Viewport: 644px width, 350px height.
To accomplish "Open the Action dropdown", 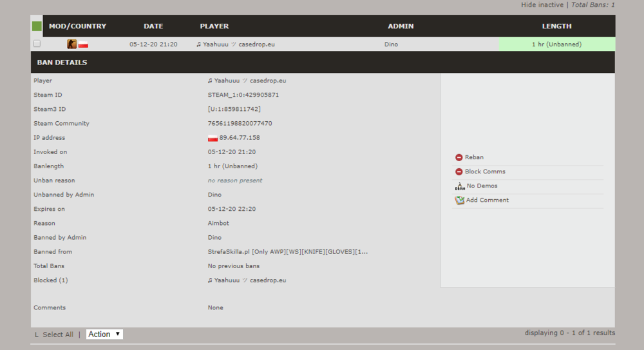I will 104,335.
